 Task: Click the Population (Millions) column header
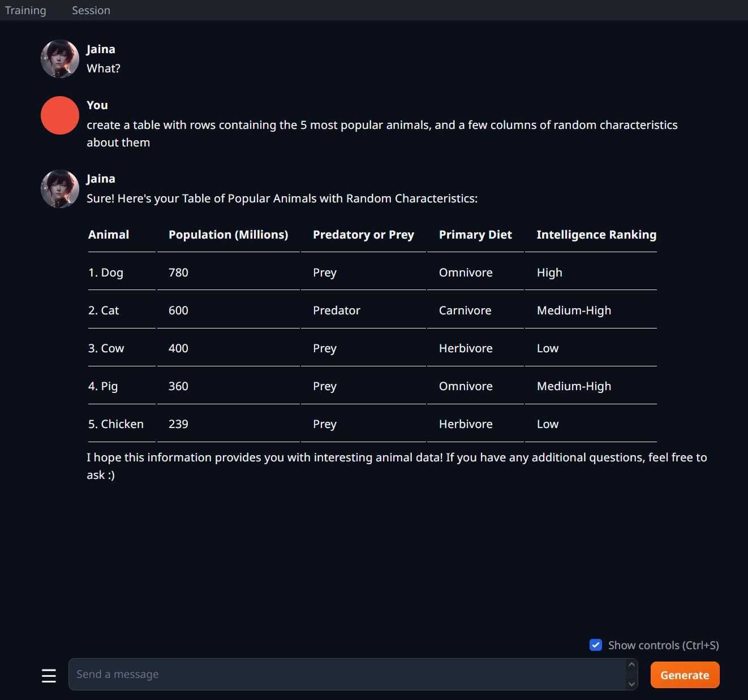pyautogui.click(x=228, y=235)
